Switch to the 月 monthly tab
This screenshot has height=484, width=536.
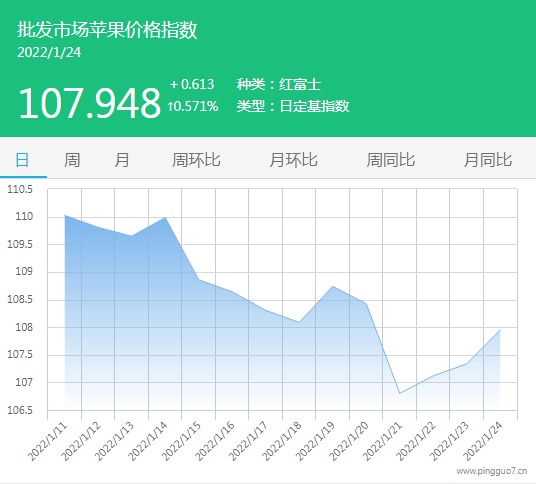click(x=122, y=160)
